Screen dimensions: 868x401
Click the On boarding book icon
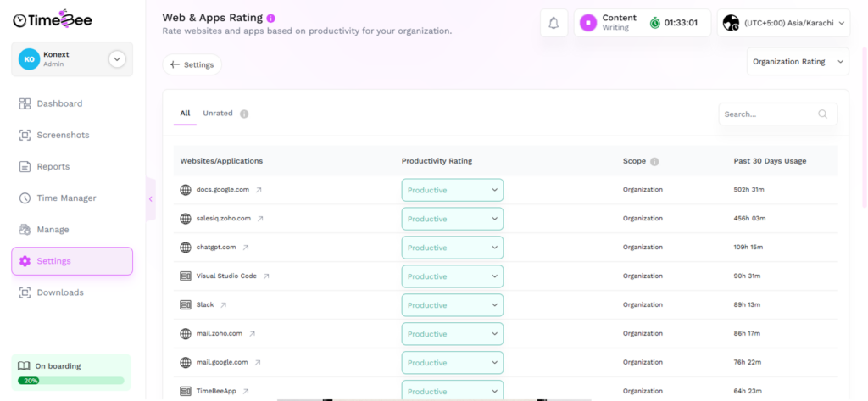click(x=23, y=366)
